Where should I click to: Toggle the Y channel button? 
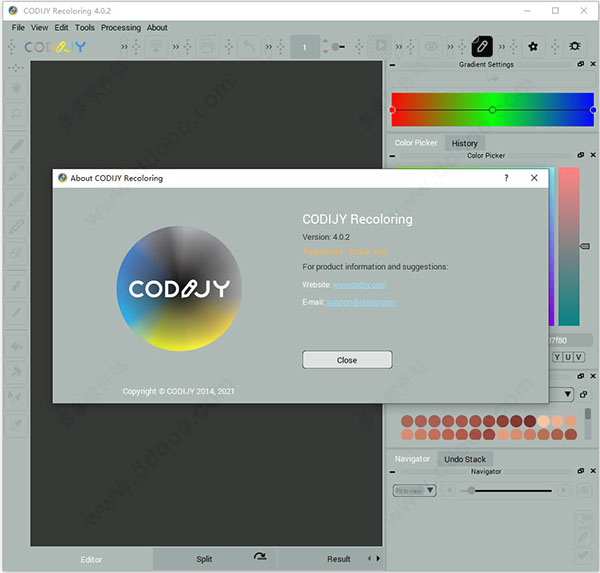tap(557, 357)
